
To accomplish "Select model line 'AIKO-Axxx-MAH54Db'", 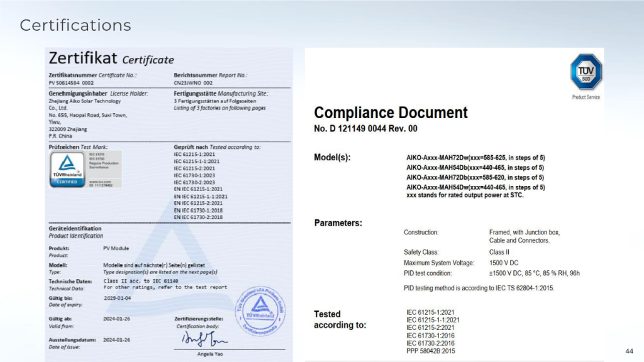I will 475,168.
